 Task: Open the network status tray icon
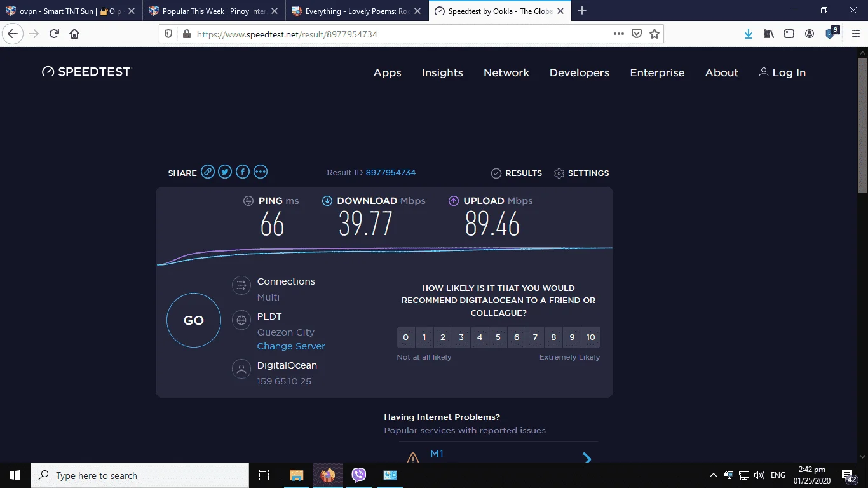(743, 475)
